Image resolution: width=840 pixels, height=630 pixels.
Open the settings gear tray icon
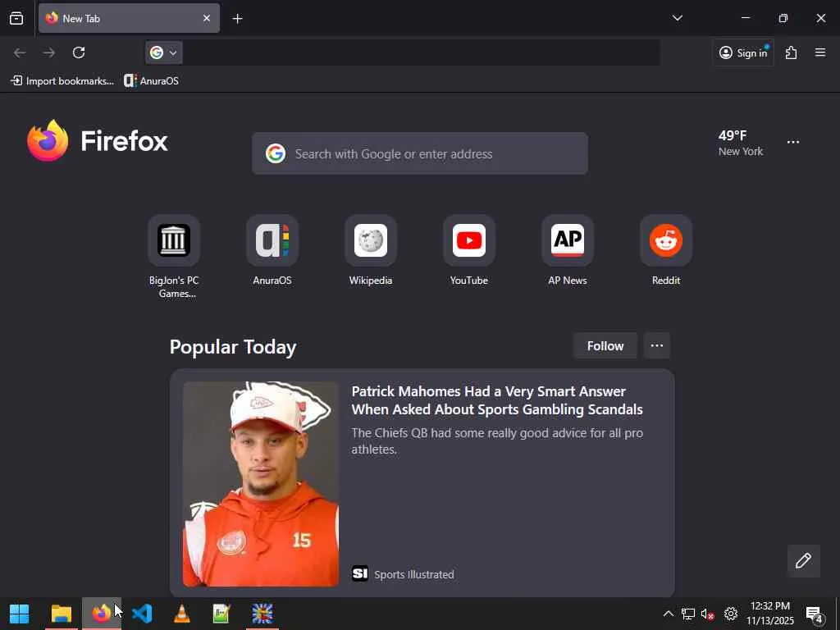coord(731,614)
